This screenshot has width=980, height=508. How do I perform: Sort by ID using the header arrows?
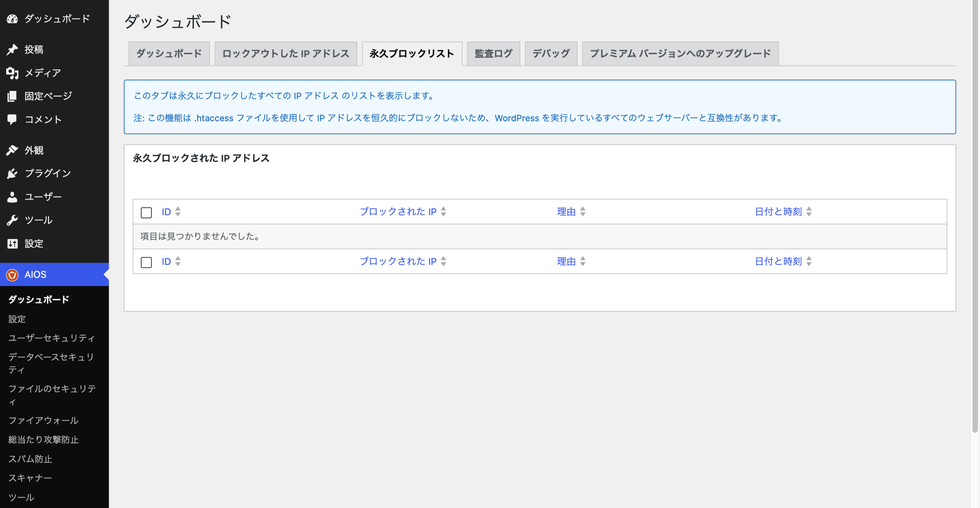[178, 211]
